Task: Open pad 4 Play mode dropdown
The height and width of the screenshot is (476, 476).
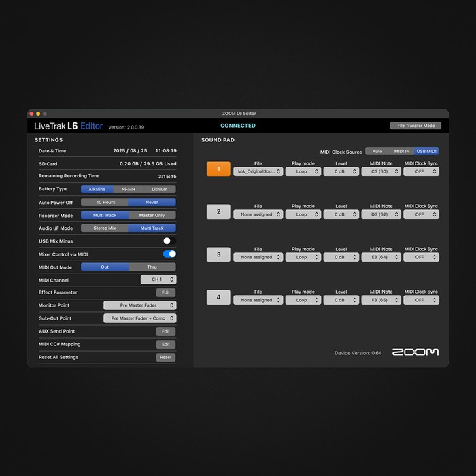Action: (303, 300)
